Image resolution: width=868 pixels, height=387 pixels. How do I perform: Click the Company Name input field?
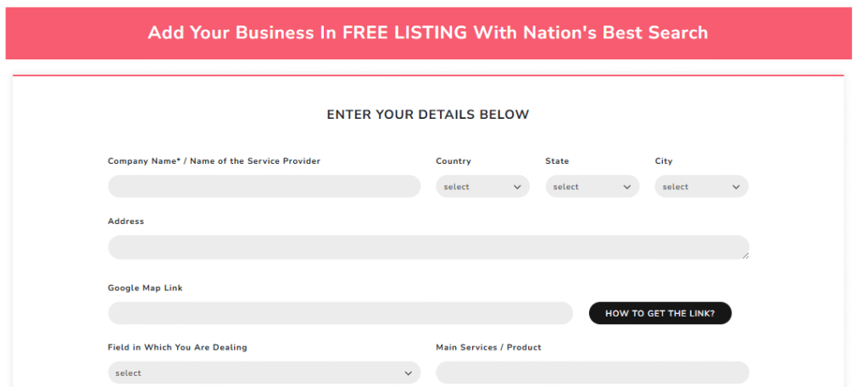point(264,187)
